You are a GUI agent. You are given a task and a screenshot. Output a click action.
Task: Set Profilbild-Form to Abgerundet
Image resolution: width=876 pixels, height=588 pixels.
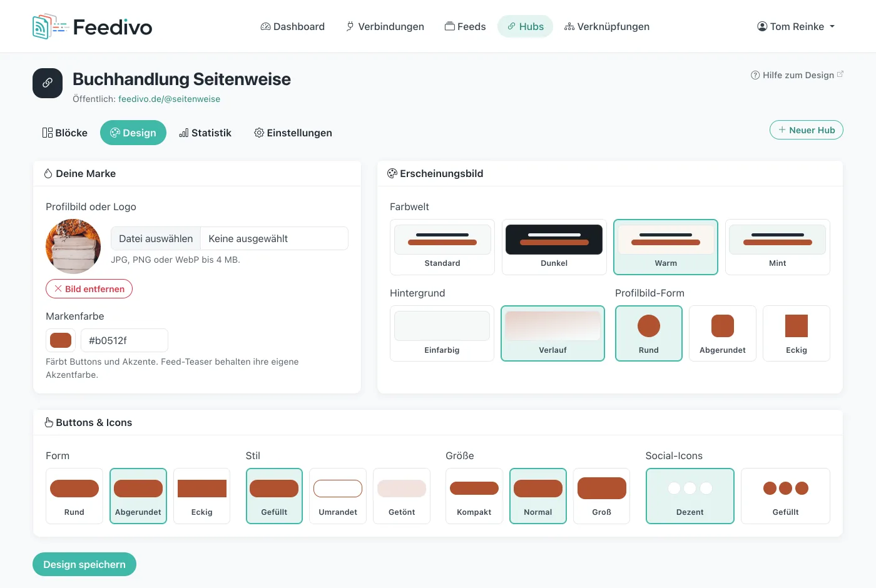click(x=723, y=333)
